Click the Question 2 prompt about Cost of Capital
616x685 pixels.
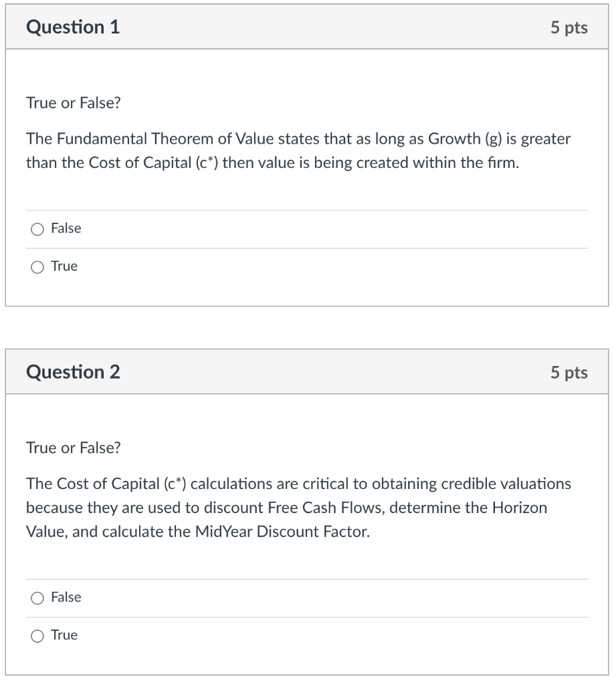click(298, 507)
